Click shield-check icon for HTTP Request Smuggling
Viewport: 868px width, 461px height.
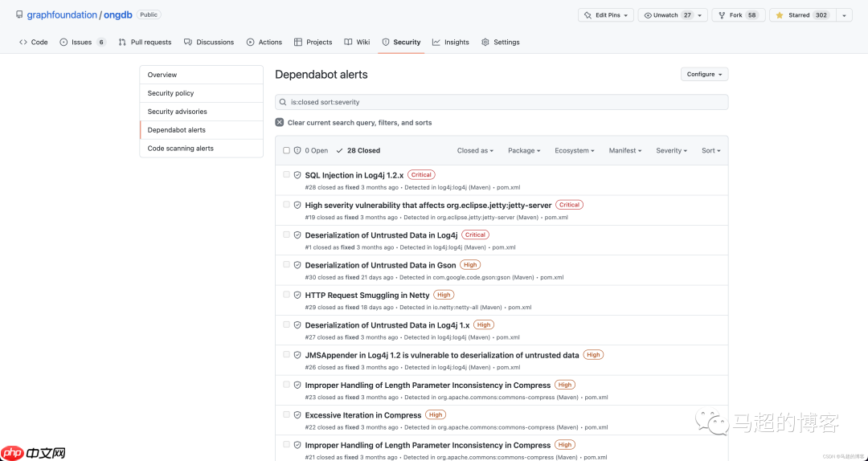click(297, 295)
